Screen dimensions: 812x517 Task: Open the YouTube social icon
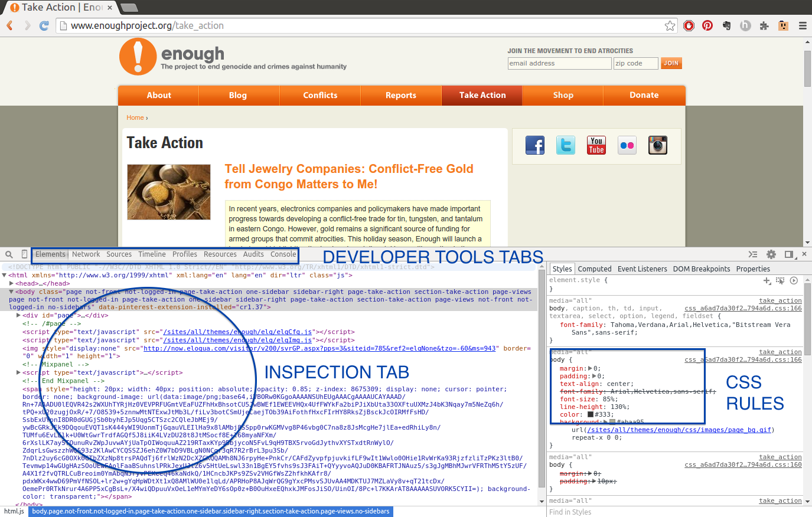(x=596, y=145)
